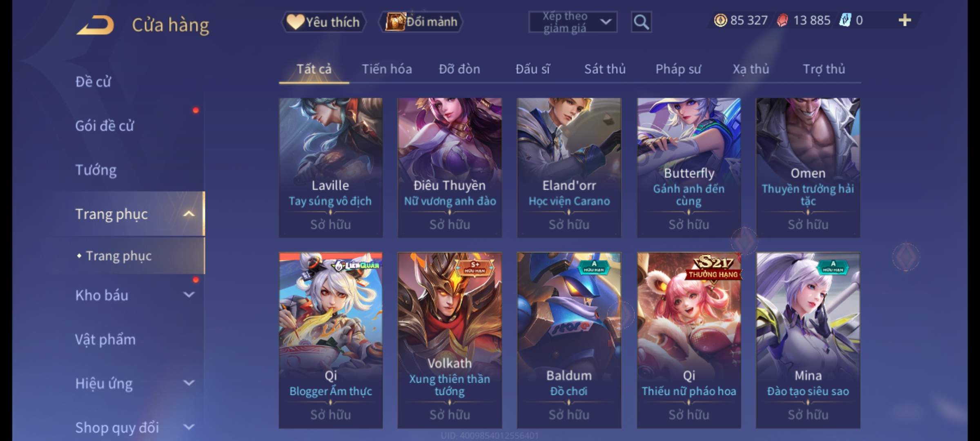Expand the Shop quy đổi section
This screenshot has width=980, height=441.
[x=189, y=427]
